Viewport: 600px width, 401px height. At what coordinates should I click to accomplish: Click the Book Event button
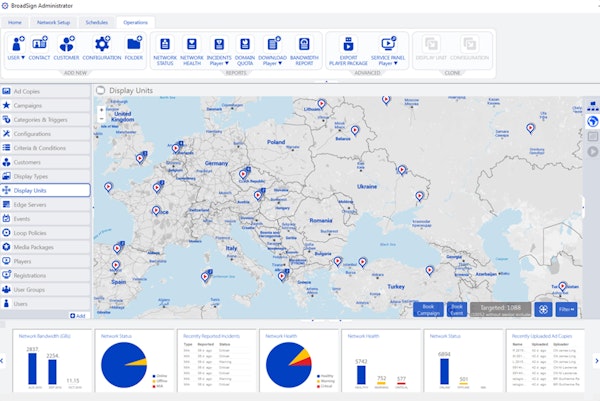pyautogui.click(x=457, y=310)
